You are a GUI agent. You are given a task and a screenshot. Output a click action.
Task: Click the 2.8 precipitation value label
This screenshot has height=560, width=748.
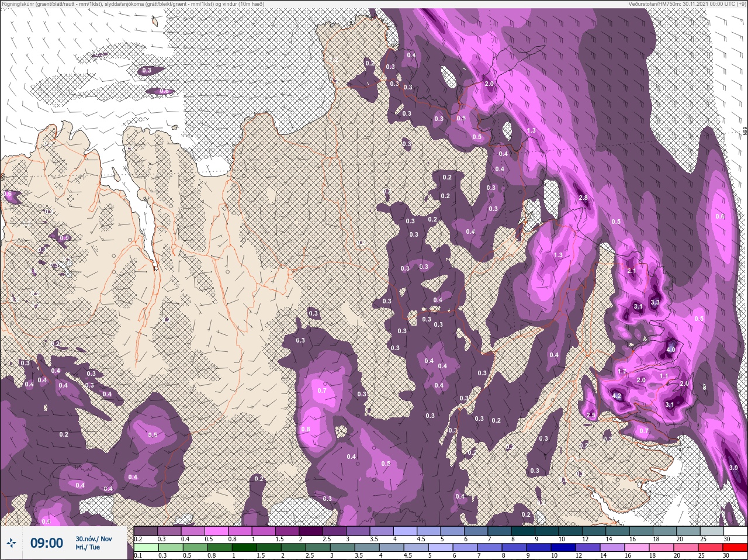pyautogui.click(x=583, y=198)
